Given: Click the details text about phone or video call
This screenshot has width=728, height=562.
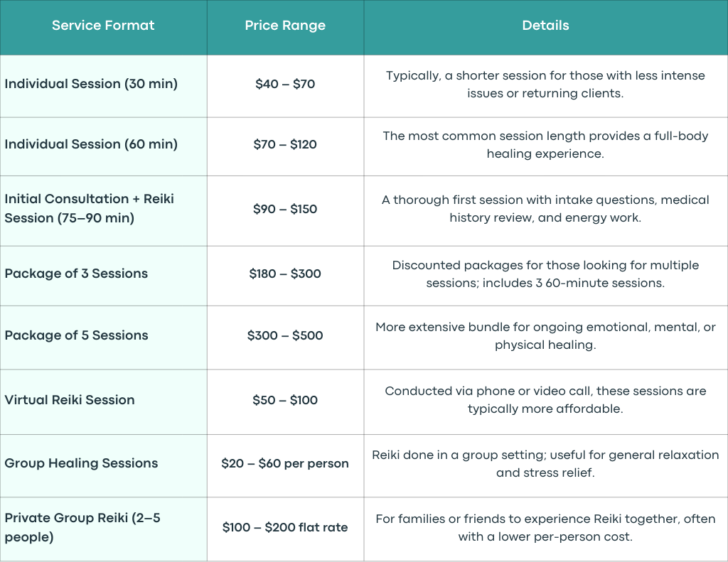Looking at the screenshot, I should click(545, 399).
